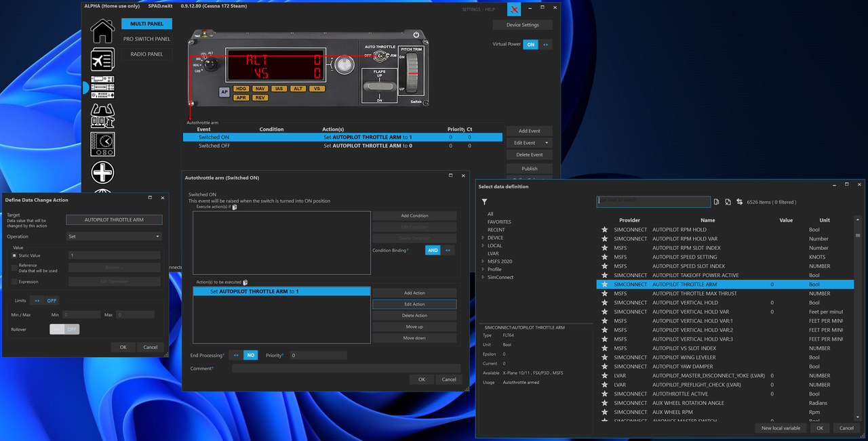The height and width of the screenshot is (441, 868).
Task: Open the Operation 'Set' dropdown
Action: pyautogui.click(x=114, y=236)
